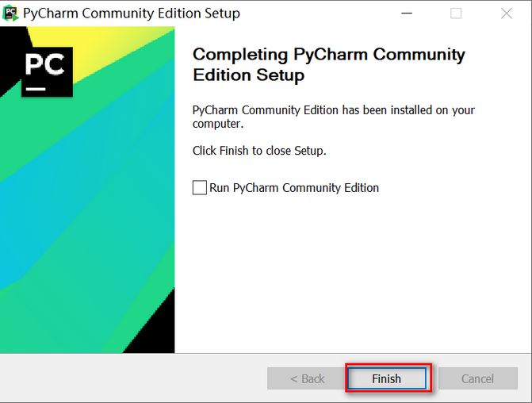The width and height of the screenshot is (532, 403).
Task: Click the greyed-out Back button
Action: click(307, 378)
